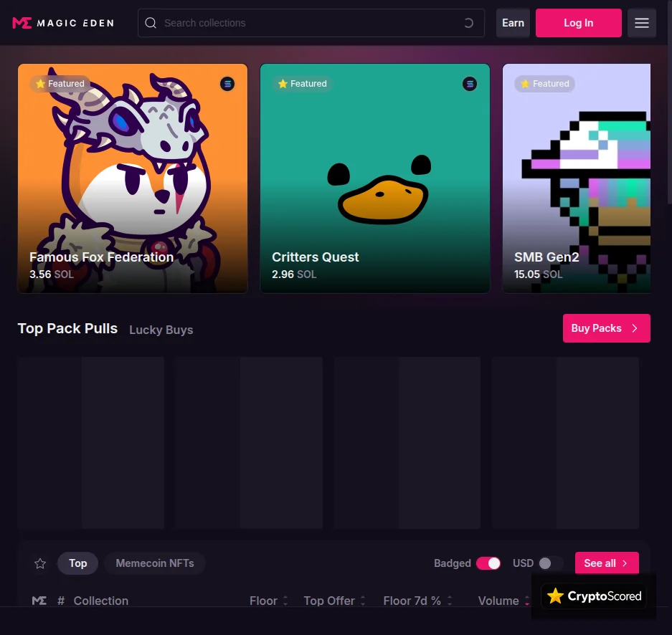The image size is (672, 635).
Task: Open the Critters Quest featured card
Action: [375, 178]
